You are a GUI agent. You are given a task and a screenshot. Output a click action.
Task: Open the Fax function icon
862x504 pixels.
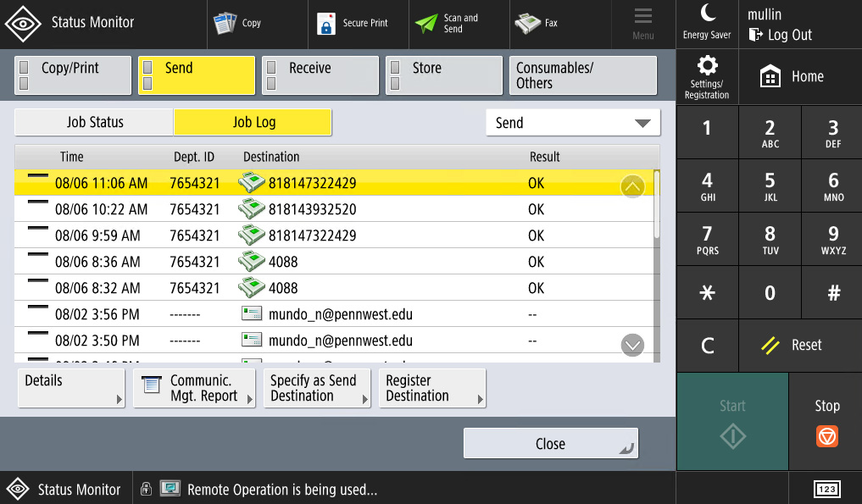[x=527, y=23]
